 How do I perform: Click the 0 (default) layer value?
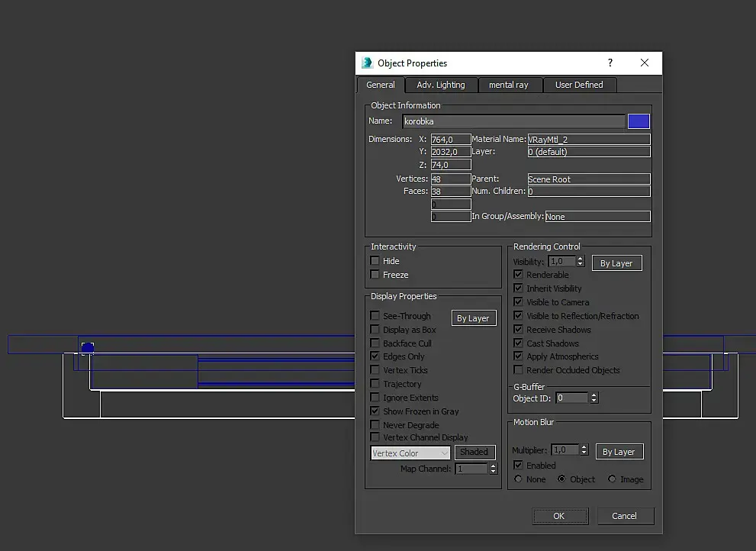[x=589, y=152]
